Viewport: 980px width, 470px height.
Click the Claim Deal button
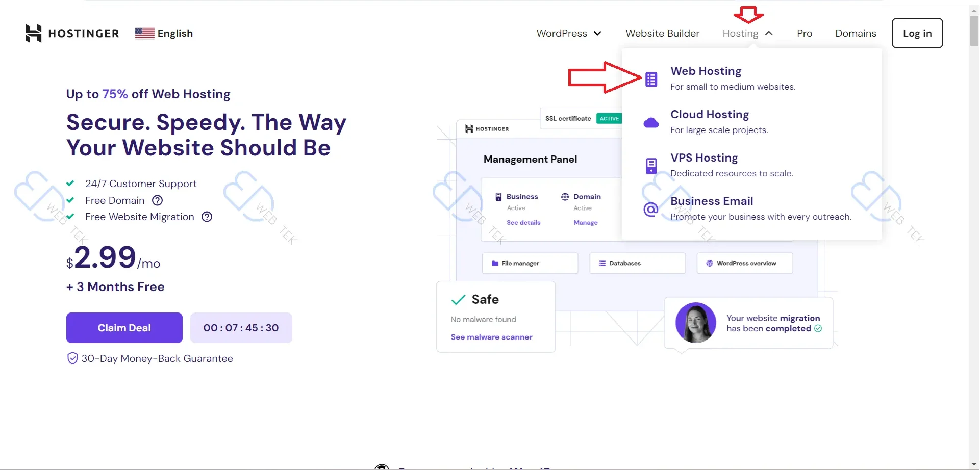pyautogui.click(x=124, y=328)
